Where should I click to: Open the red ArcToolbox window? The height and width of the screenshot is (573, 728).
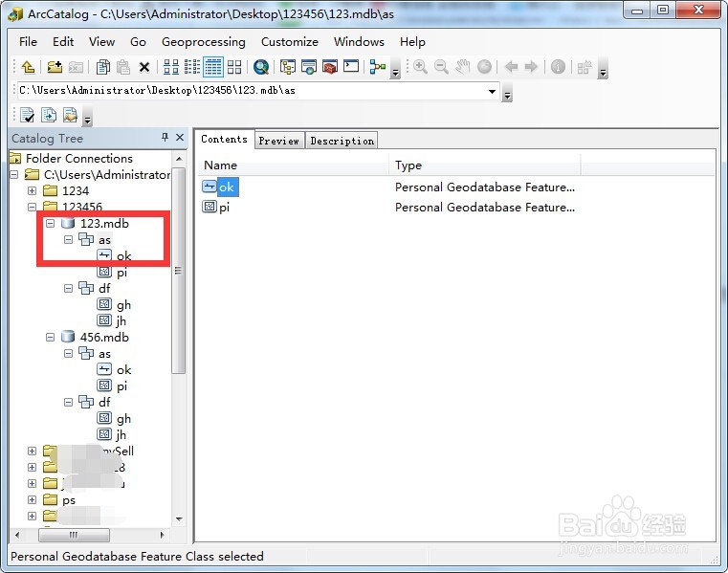[330, 67]
